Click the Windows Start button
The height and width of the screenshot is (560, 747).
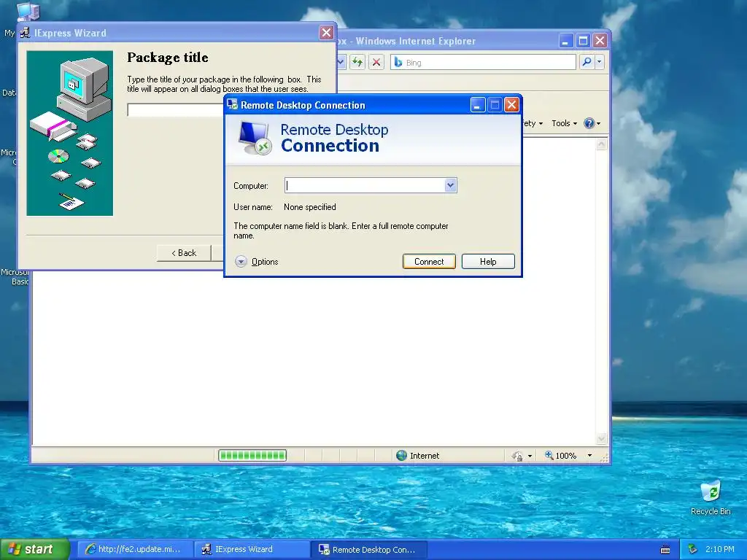35,549
